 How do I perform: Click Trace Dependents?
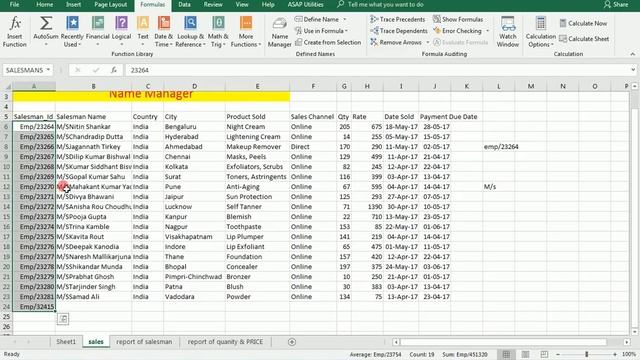[398, 31]
